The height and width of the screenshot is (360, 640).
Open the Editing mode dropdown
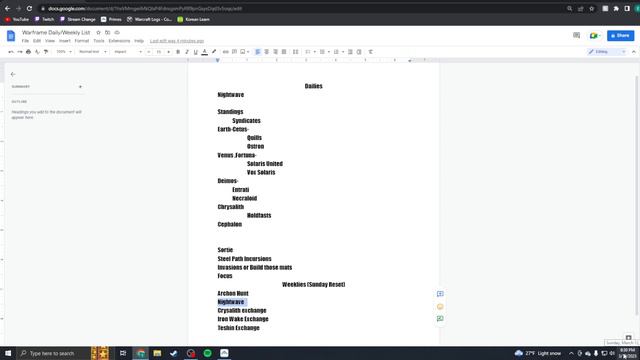(607, 52)
